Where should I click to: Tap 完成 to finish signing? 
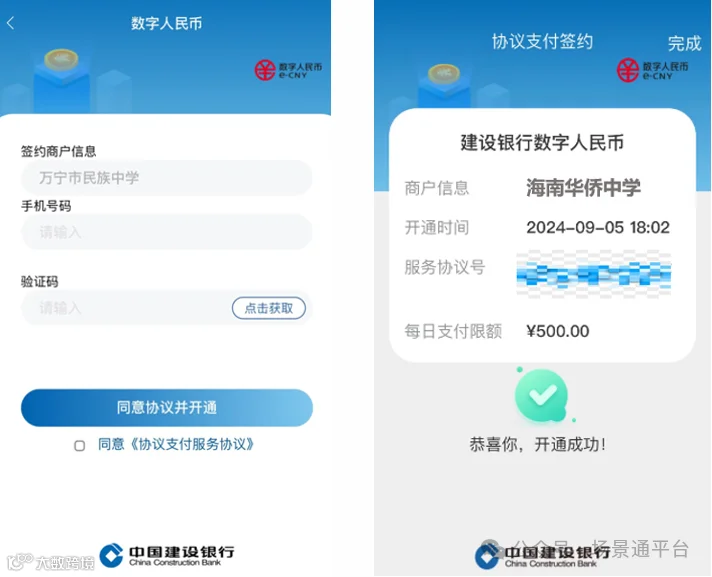click(x=684, y=43)
